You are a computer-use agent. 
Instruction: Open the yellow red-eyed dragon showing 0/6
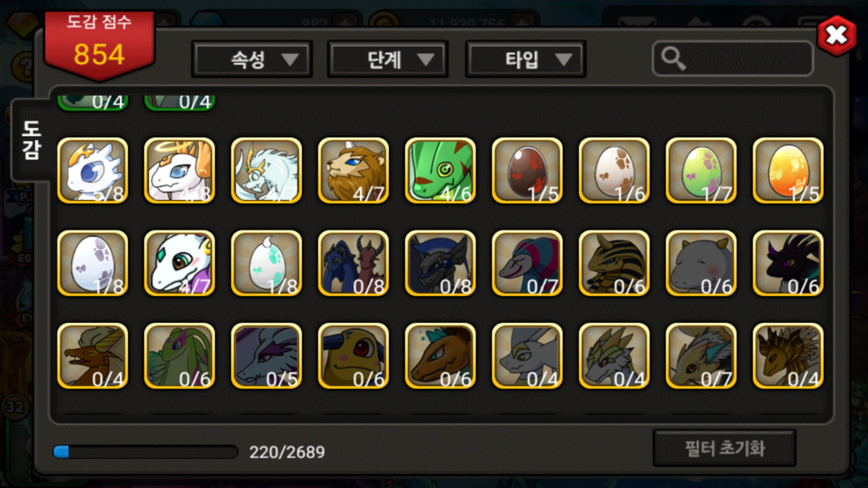point(353,356)
